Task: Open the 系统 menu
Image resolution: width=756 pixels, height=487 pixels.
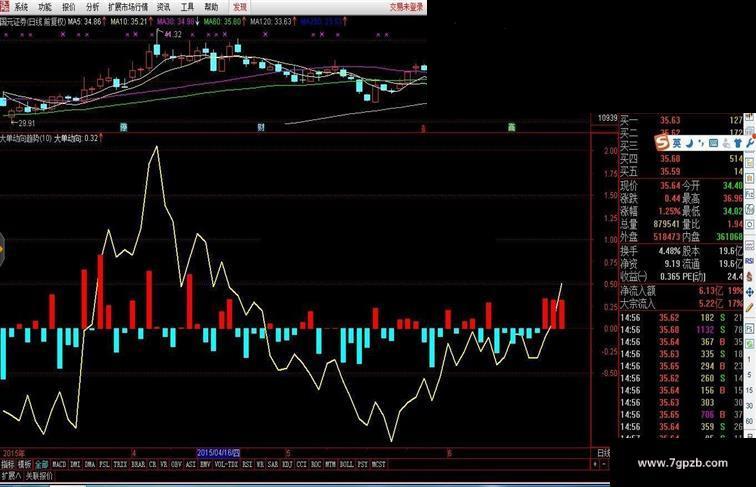Action: pyautogui.click(x=21, y=7)
